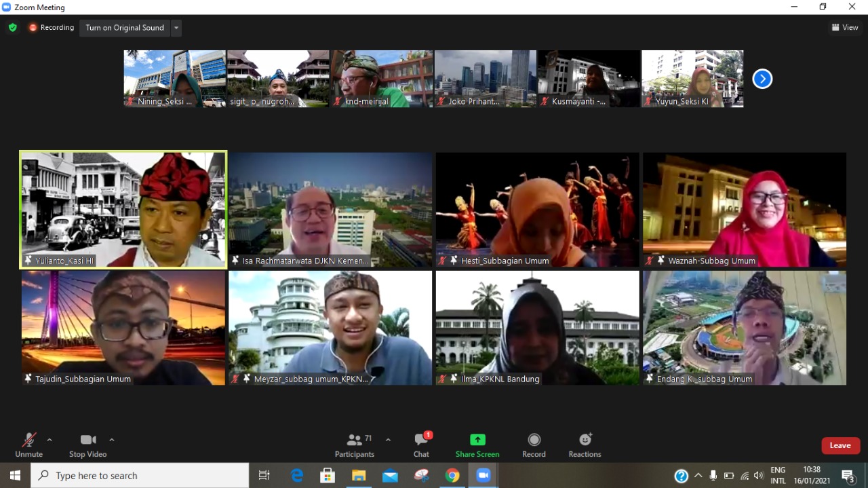Click the Zoom icon in taskbar
This screenshot has height=488, width=868.
pyautogui.click(x=483, y=476)
